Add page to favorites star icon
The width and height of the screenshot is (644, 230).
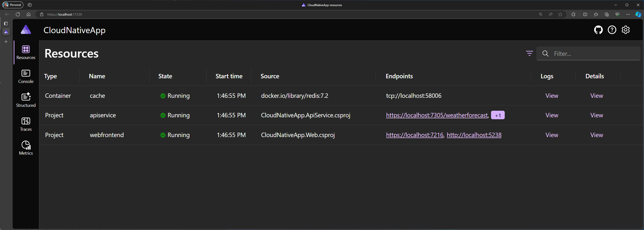pyautogui.click(x=560, y=14)
